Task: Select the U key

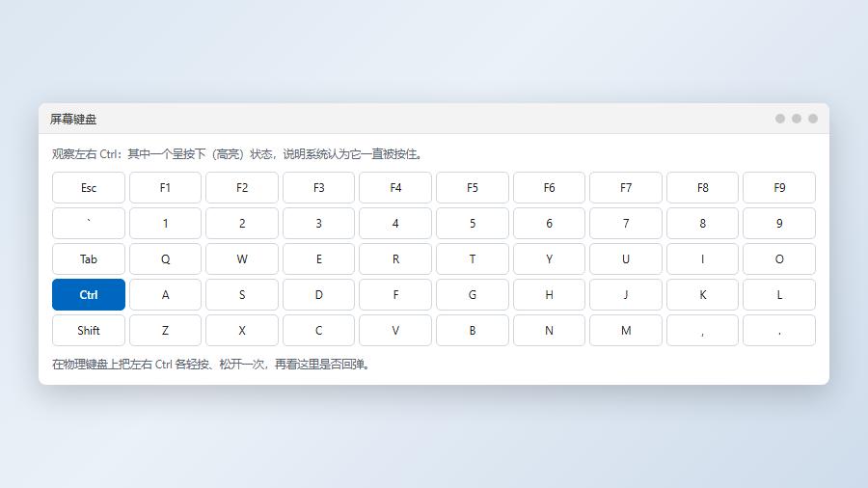Action: (x=626, y=258)
